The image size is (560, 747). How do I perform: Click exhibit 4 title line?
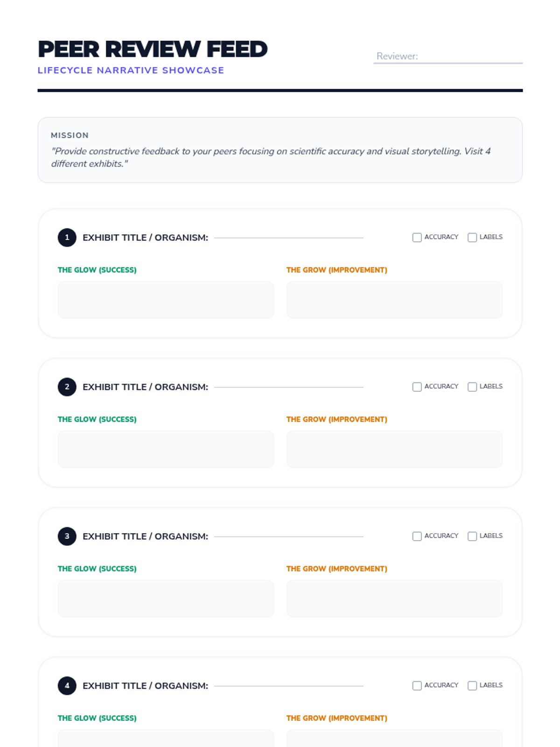point(288,684)
